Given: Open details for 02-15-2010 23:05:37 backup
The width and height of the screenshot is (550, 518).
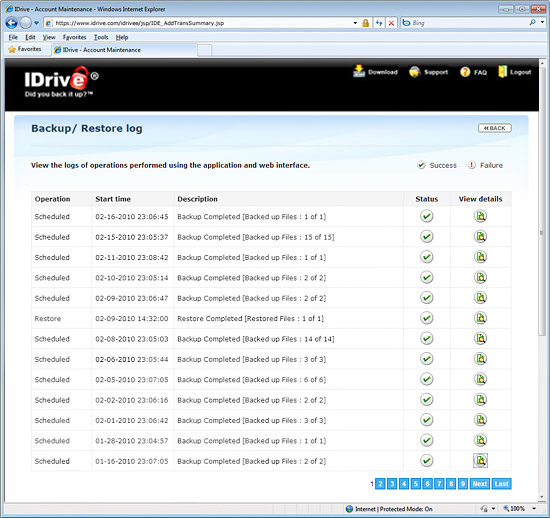Looking at the screenshot, I should click(x=480, y=237).
